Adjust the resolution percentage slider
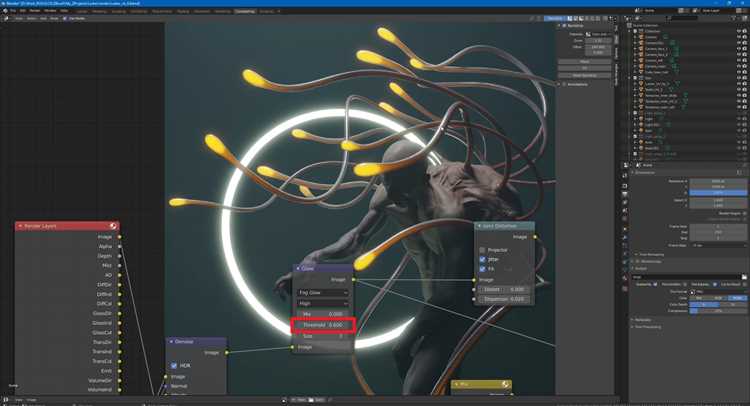This screenshot has height=406, width=750. (x=718, y=193)
